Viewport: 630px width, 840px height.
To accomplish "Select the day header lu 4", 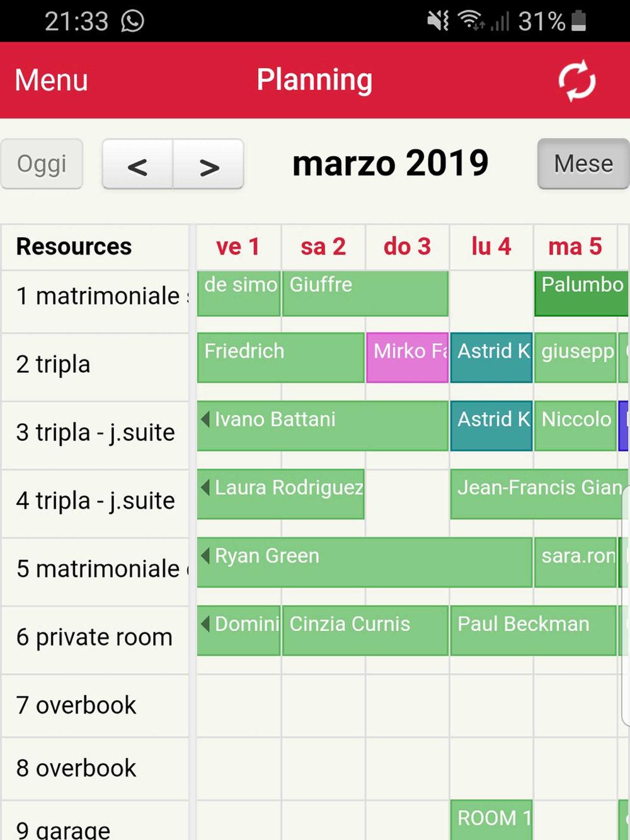I will click(491, 246).
